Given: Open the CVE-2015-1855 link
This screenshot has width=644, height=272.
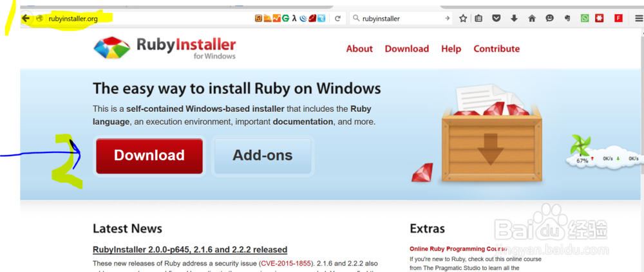Looking at the screenshot, I should point(285,263).
